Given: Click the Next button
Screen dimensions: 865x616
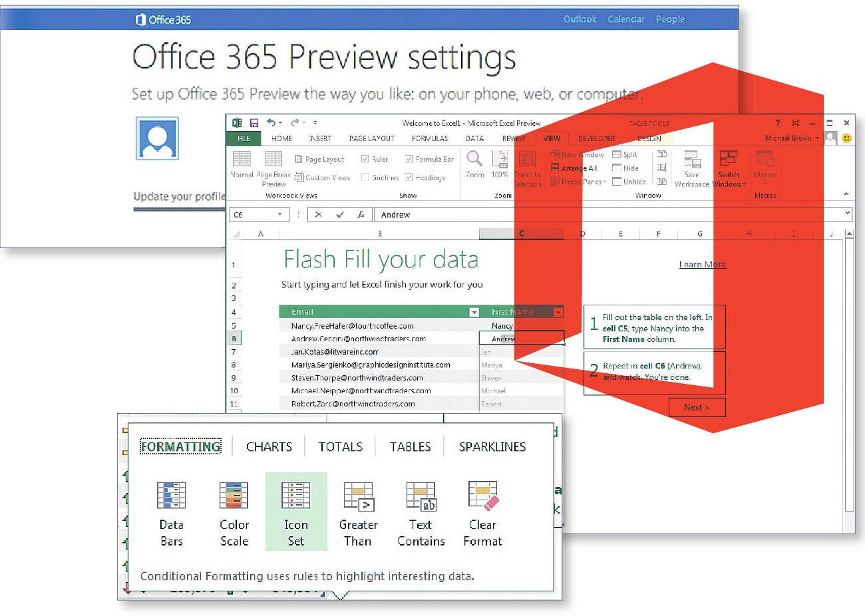Looking at the screenshot, I should 697,407.
